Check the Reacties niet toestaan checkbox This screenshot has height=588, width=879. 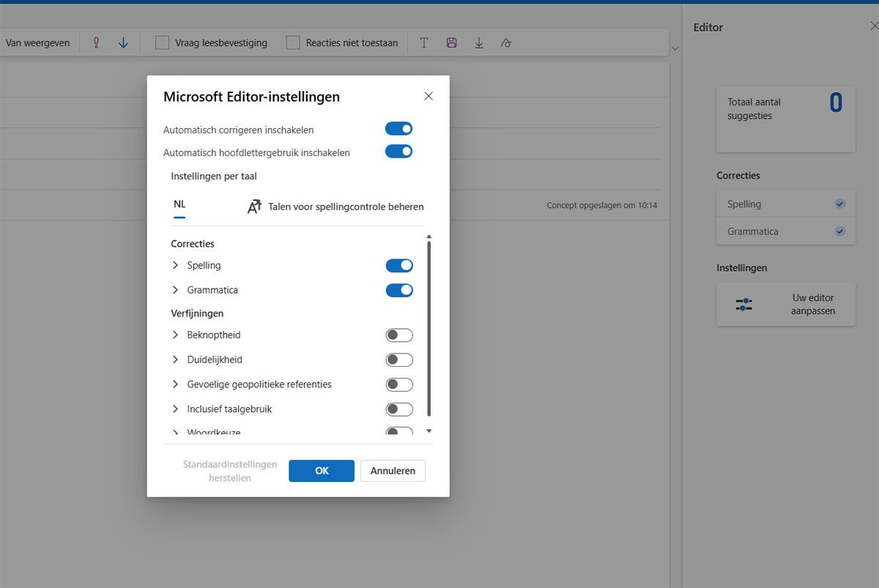[293, 42]
